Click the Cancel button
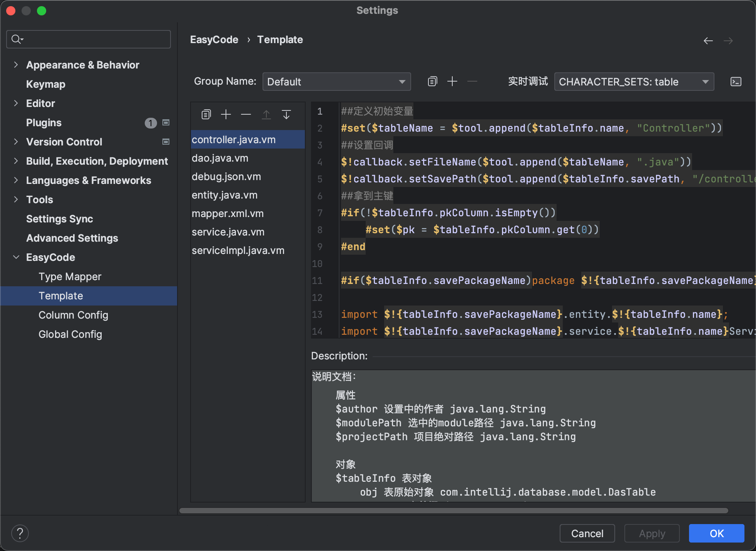This screenshot has height=551, width=756. click(587, 533)
